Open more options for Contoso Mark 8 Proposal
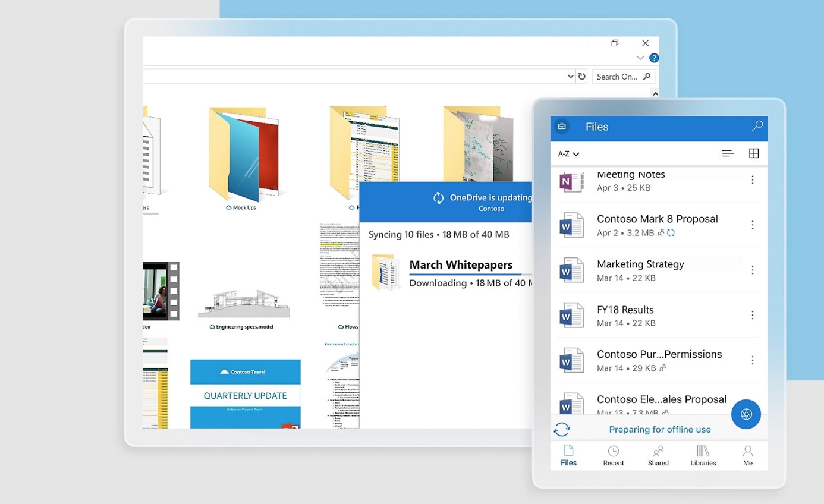The height and width of the screenshot is (504, 824). 753,225
